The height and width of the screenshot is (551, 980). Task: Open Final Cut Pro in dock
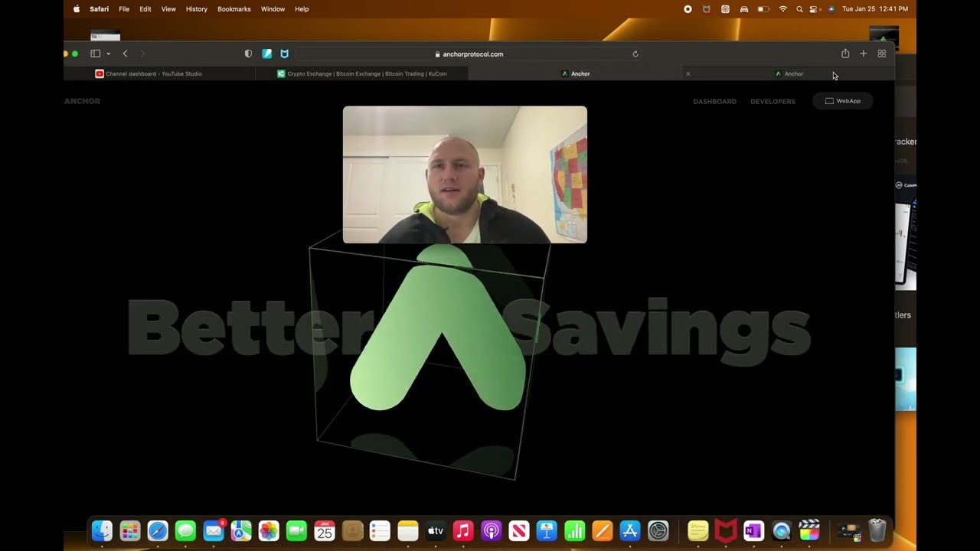[x=809, y=531]
